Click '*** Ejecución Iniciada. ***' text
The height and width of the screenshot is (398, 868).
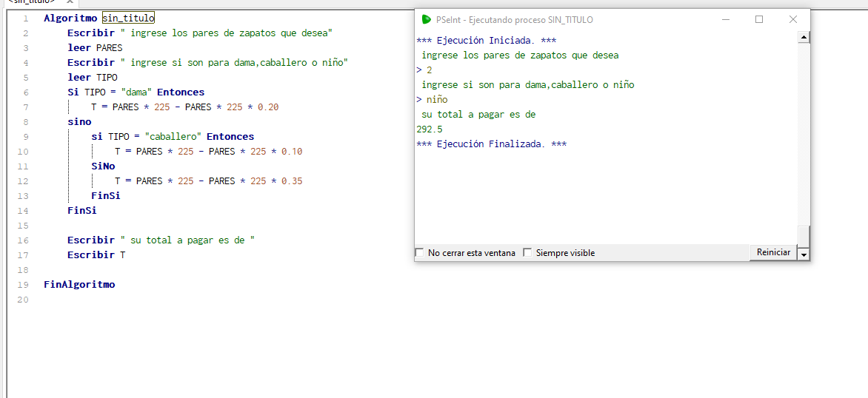click(486, 41)
